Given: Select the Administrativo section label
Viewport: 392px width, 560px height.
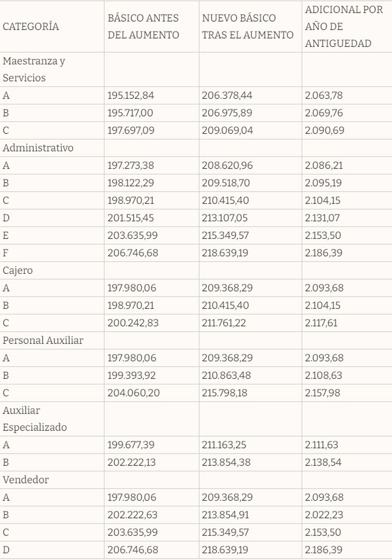Looking at the screenshot, I should click(38, 148).
